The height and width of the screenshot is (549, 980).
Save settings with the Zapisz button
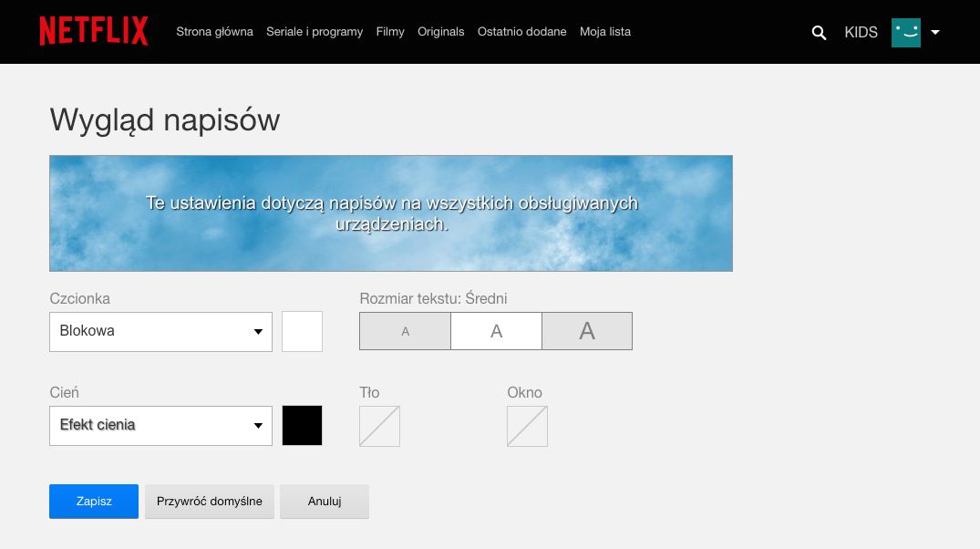[94, 502]
